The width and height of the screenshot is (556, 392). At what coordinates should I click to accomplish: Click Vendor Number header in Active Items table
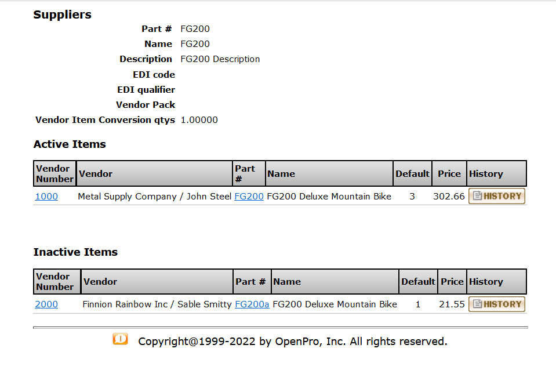[x=54, y=174]
